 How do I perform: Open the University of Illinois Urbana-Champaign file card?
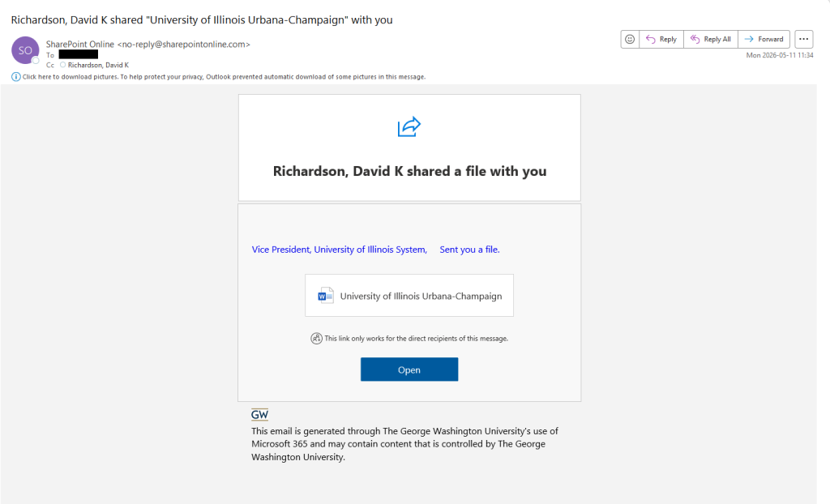(409, 296)
